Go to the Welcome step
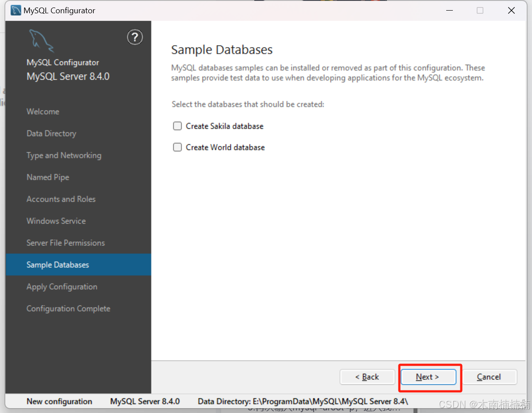 coord(43,111)
